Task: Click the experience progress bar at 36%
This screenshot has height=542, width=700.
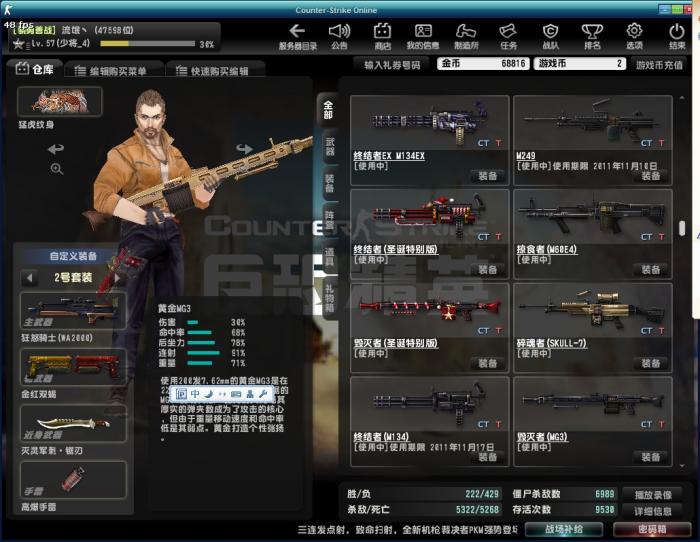Action: 147,44
